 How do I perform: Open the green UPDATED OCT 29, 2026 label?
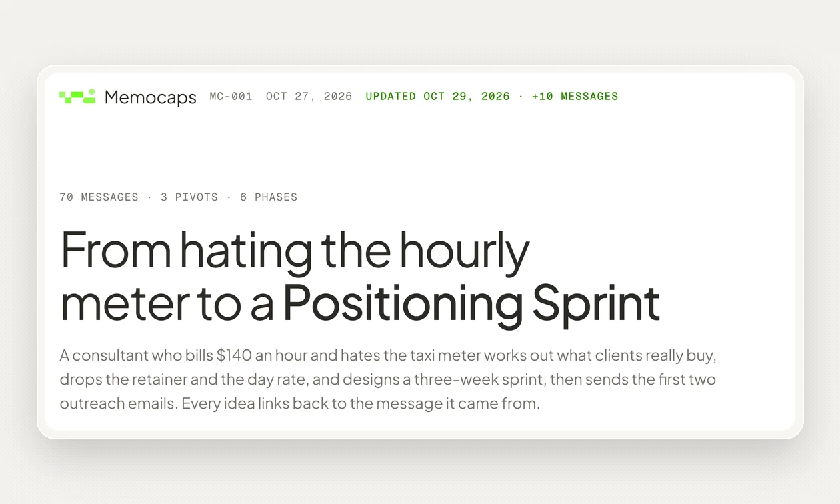[x=437, y=96]
